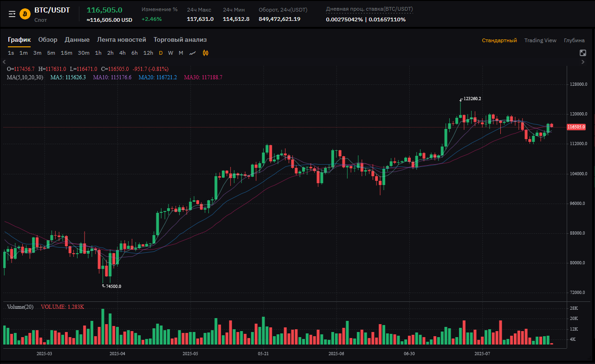Switch to weekly W interval

click(x=171, y=53)
